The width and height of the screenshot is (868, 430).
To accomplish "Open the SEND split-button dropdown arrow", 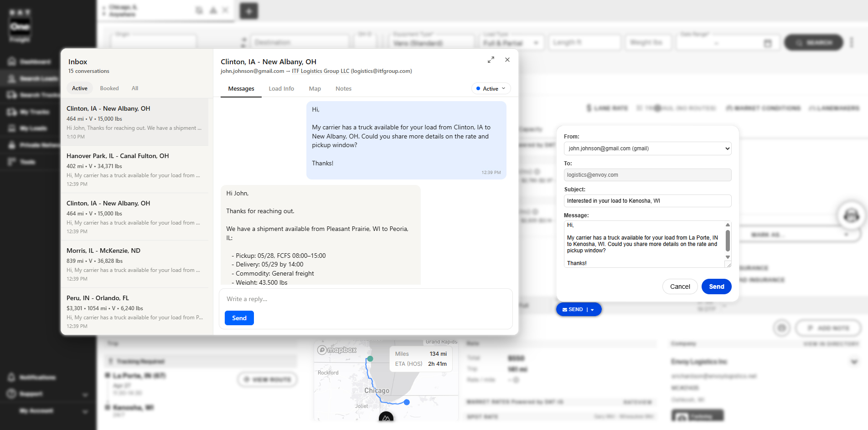I will point(593,310).
